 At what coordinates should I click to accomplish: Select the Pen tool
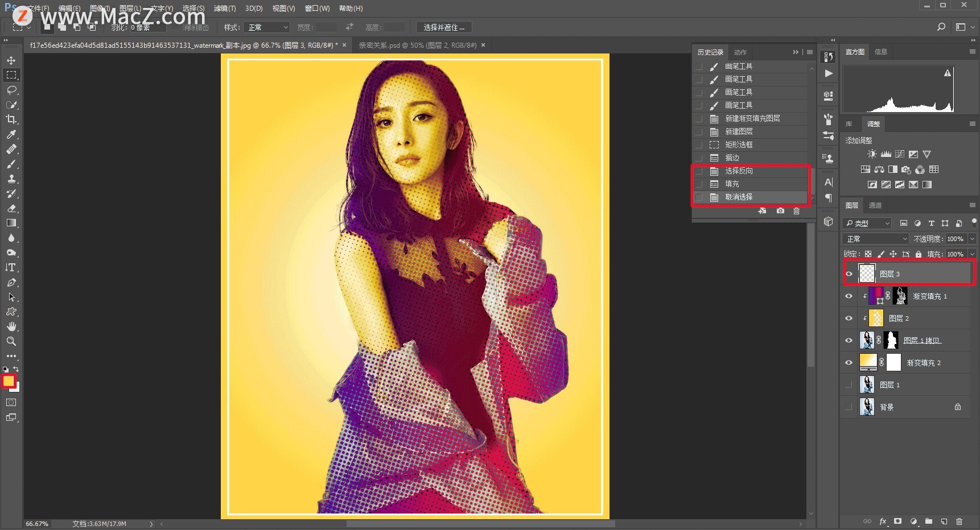click(11, 282)
